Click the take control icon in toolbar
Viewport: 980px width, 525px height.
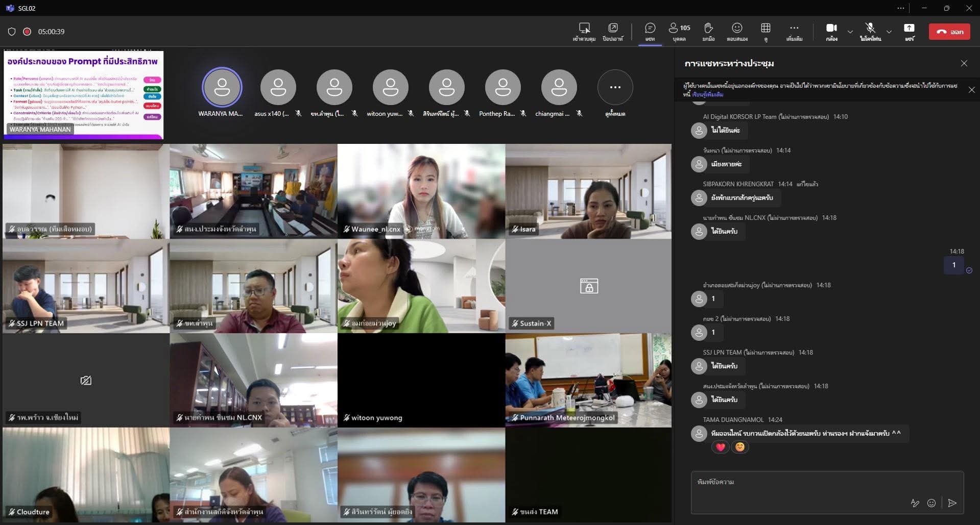pos(584,31)
